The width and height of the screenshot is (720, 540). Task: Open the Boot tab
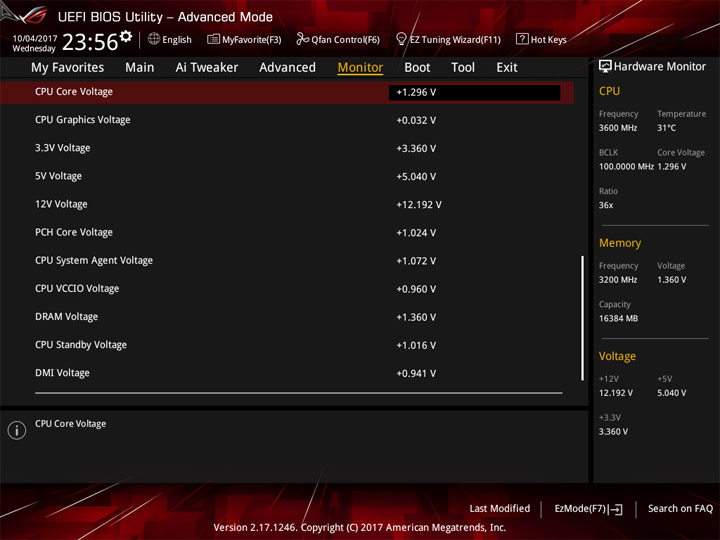point(417,68)
